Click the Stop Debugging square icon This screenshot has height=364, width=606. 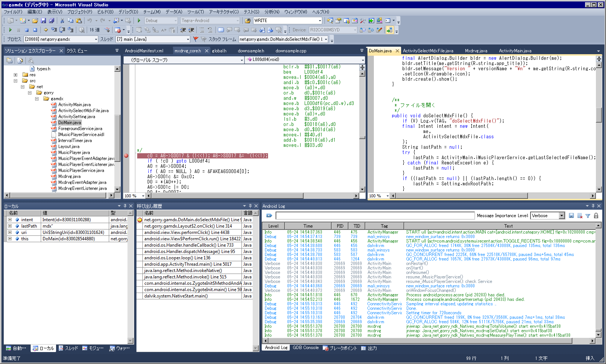tap(27, 30)
